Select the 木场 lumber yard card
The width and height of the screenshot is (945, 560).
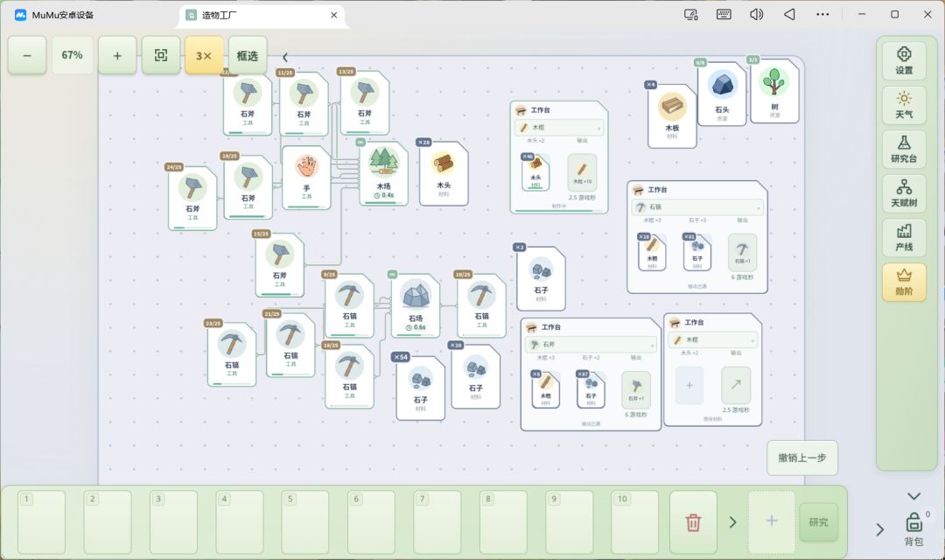click(x=383, y=173)
